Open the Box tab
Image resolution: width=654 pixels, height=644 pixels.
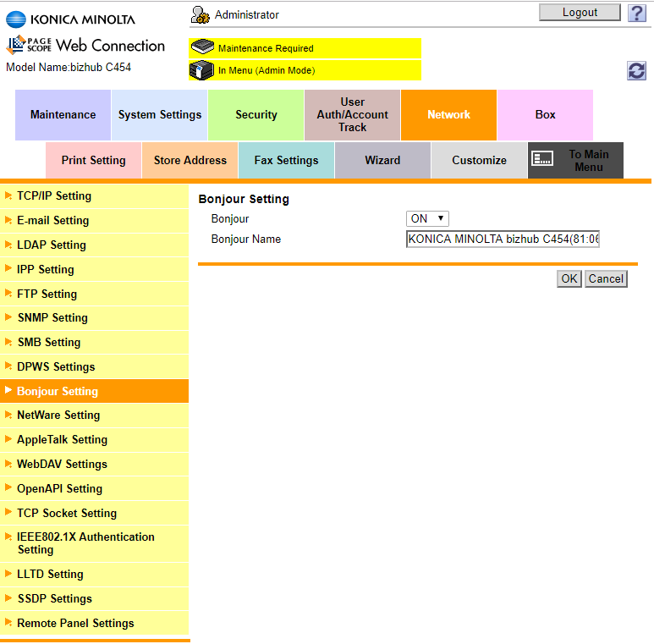tap(545, 115)
